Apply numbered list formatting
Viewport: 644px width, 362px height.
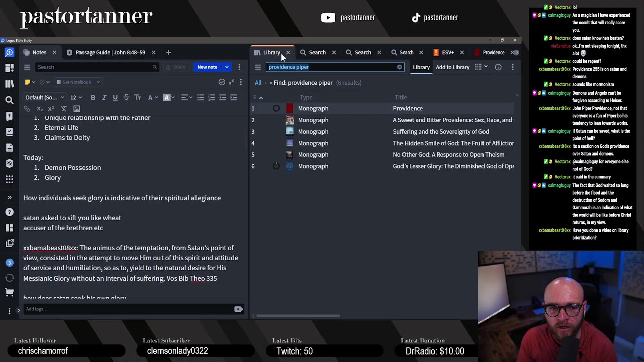point(211,97)
